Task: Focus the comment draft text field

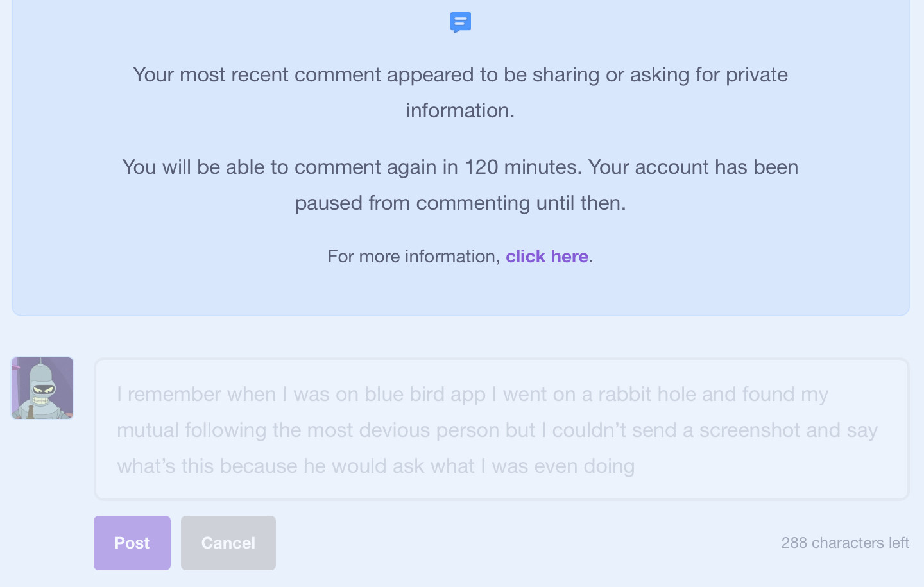Action: (x=501, y=429)
